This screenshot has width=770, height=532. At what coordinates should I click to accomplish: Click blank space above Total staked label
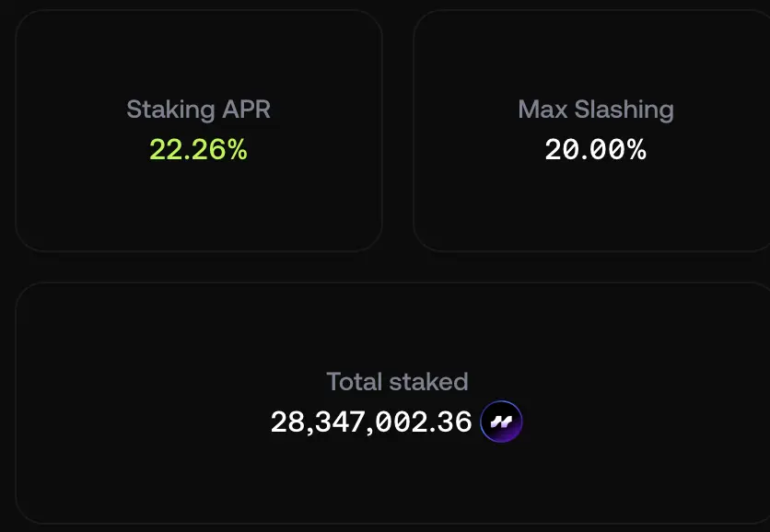[x=397, y=327]
